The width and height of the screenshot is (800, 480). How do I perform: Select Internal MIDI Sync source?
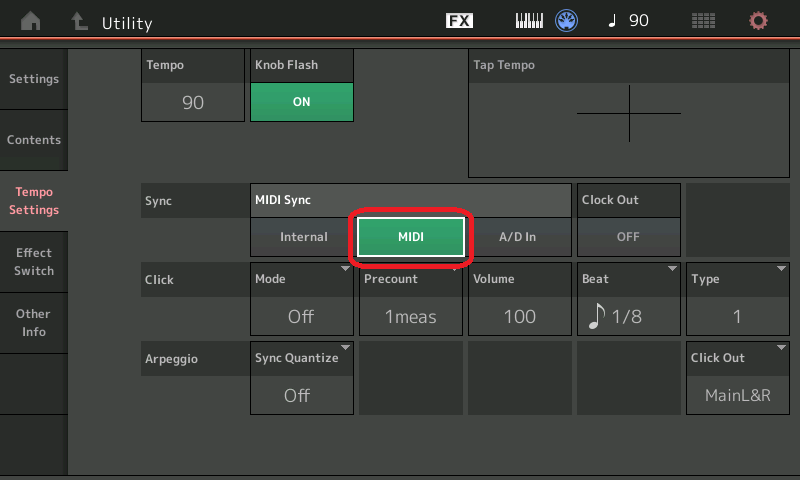coord(303,237)
